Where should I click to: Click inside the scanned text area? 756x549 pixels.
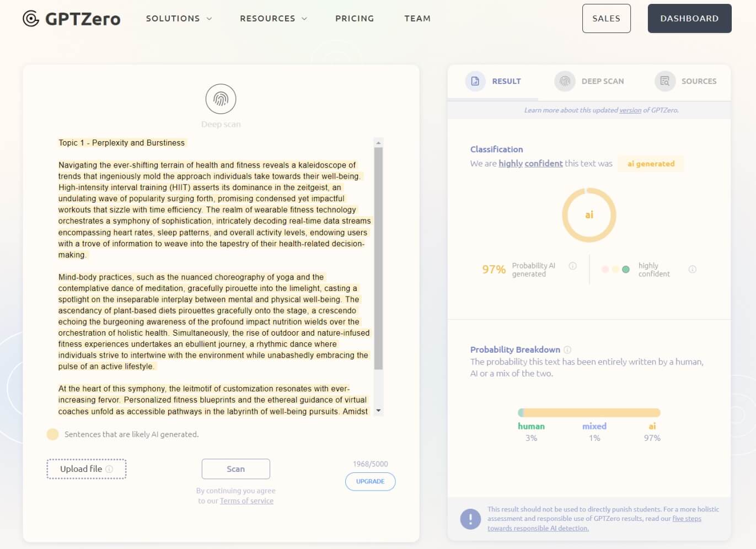(x=214, y=276)
